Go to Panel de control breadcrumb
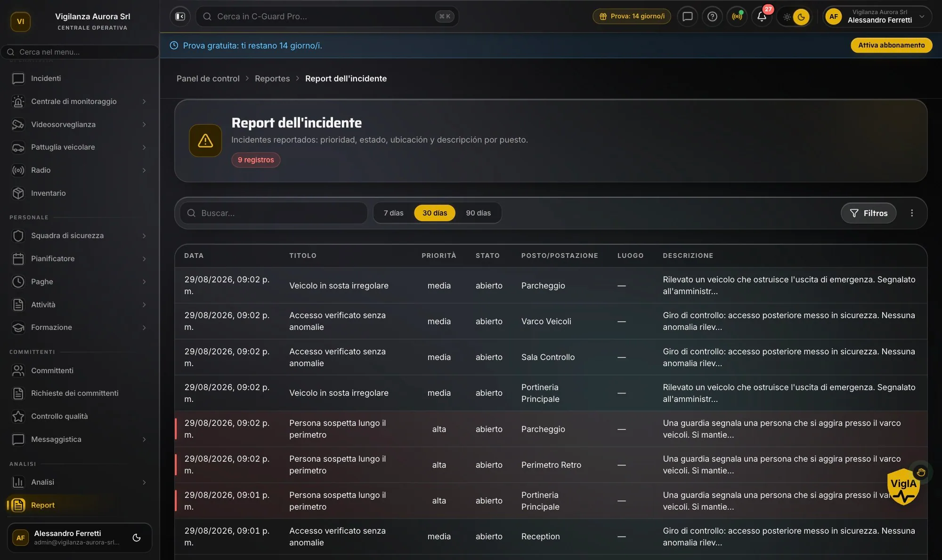 [x=208, y=79]
